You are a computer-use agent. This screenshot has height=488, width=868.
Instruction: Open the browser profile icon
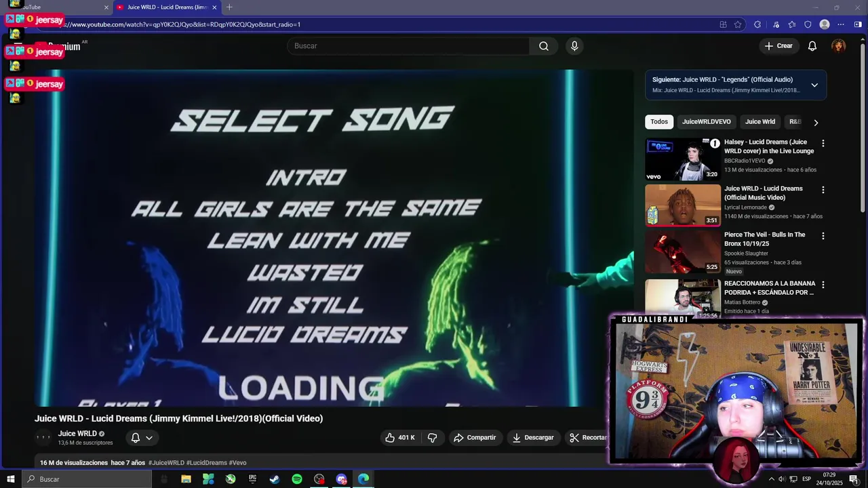[x=825, y=24]
